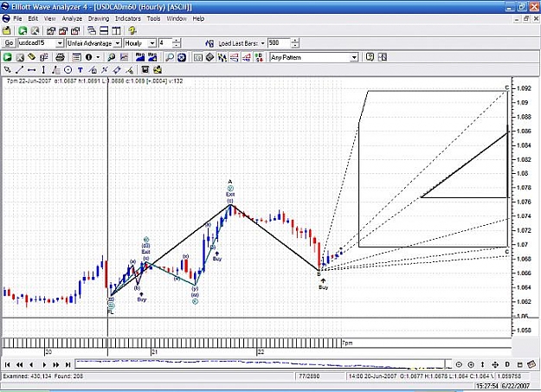
Task: Click the yellow question mark help icon
Action: point(132,30)
